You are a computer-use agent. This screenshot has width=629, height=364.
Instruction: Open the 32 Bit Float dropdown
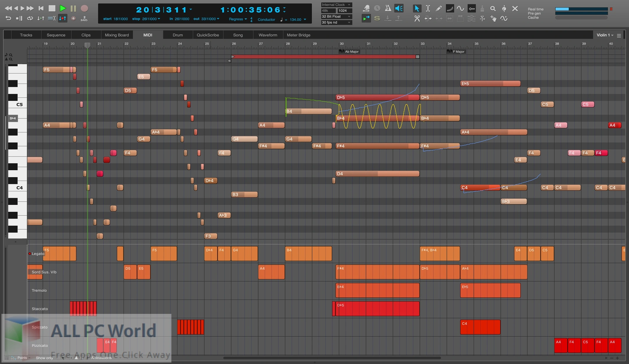pyautogui.click(x=336, y=17)
